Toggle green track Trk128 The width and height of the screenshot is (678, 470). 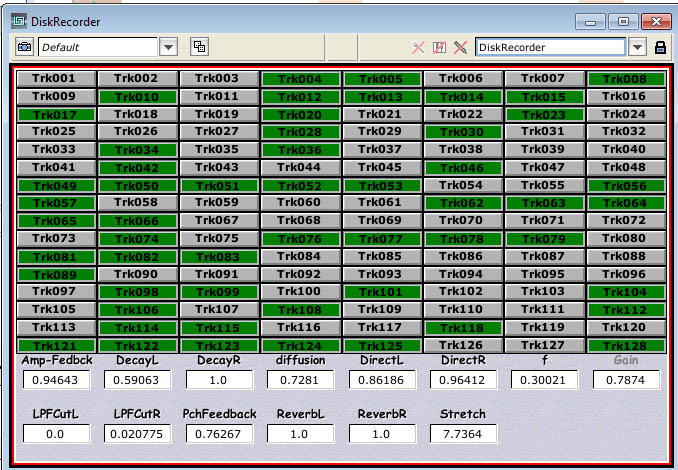[x=625, y=345]
